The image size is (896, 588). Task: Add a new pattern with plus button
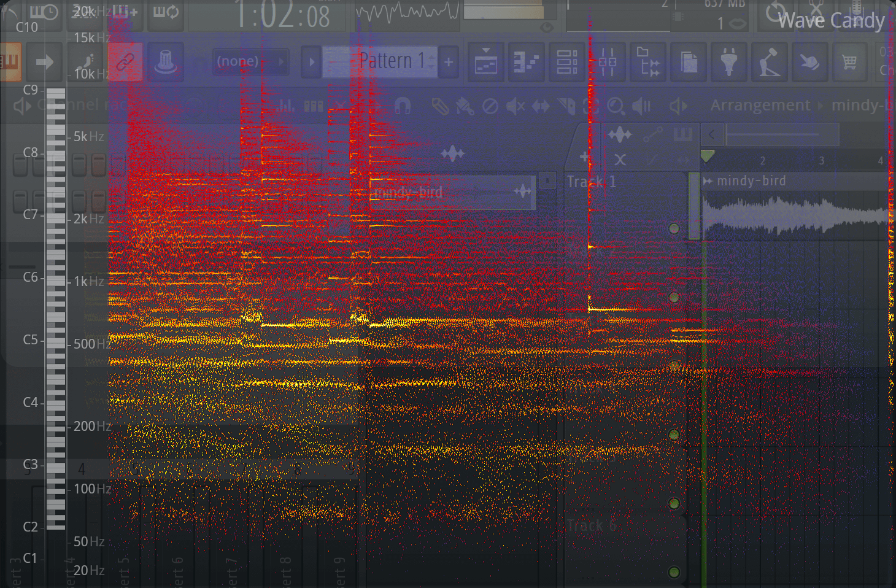click(x=449, y=62)
